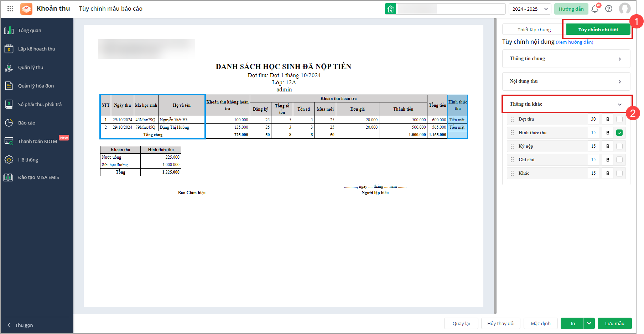Click the Sổ phải thu, phải trả ledger icon

tap(9, 104)
